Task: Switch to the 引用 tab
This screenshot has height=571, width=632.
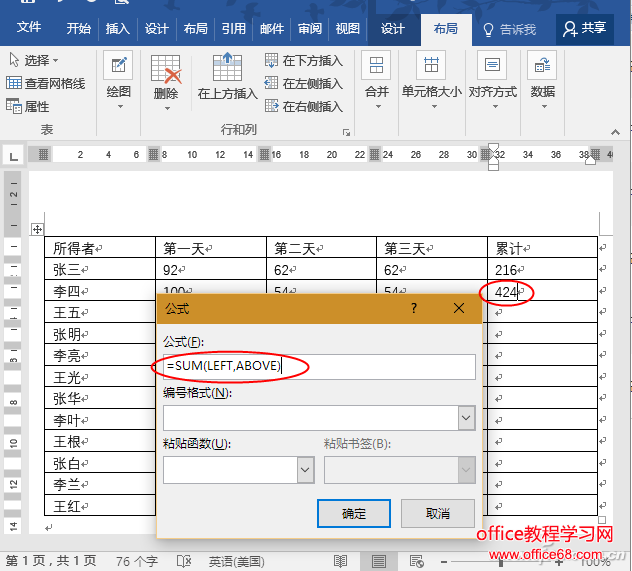Action: click(234, 28)
